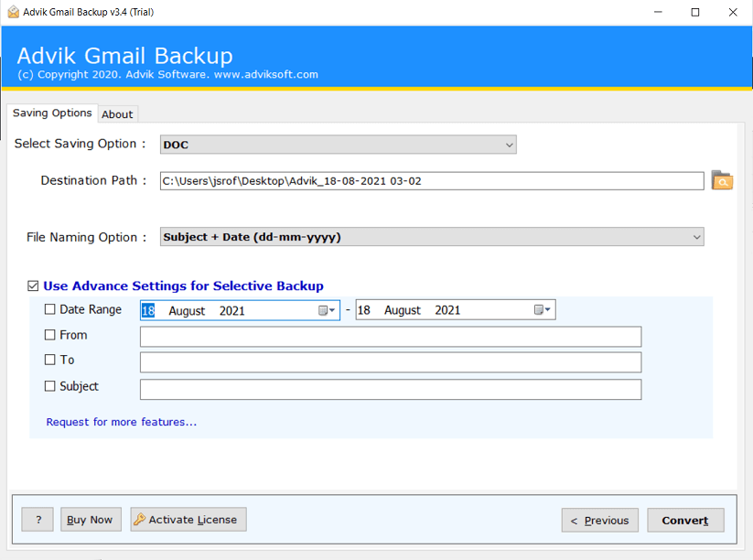Open the start date calendar picker icon
Image resolution: width=753 pixels, height=560 pixels.
(x=327, y=310)
